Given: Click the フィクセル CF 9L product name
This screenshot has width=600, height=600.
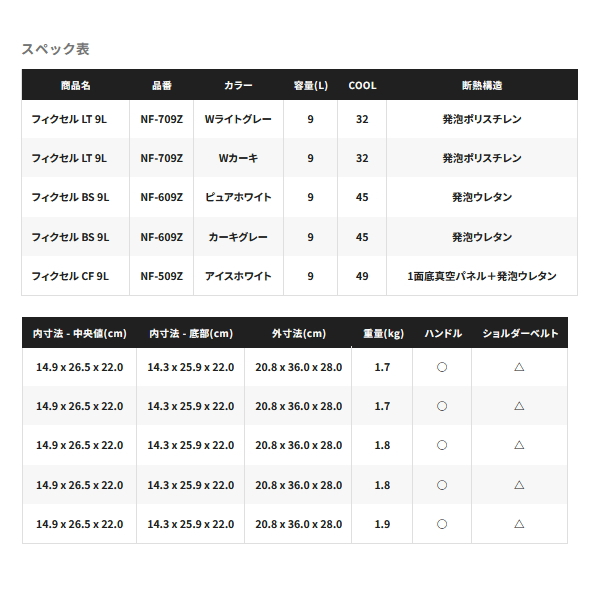Looking at the screenshot, I should pyautogui.click(x=70, y=276).
